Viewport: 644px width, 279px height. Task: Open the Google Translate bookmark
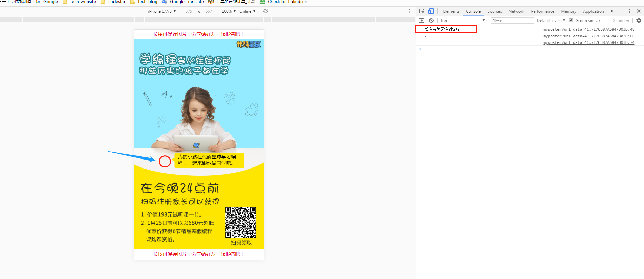[183, 2]
